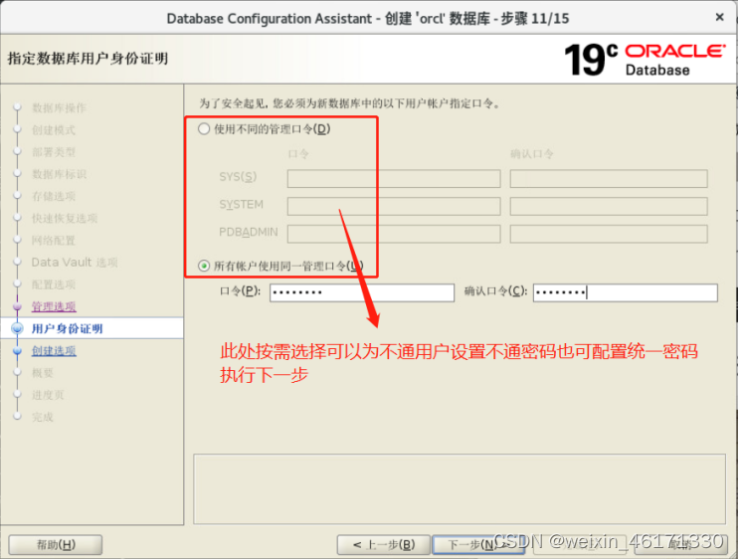Image resolution: width=739 pixels, height=560 pixels.
Task: Click the SYSTEM confirm password field
Action: 609,206
